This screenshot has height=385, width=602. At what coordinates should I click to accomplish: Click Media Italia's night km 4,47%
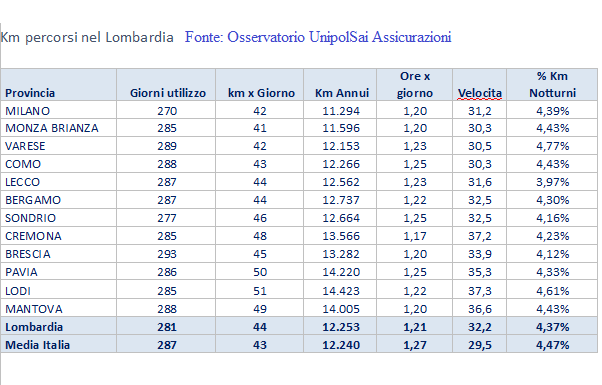pyautogui.click(x=552, y=345)
